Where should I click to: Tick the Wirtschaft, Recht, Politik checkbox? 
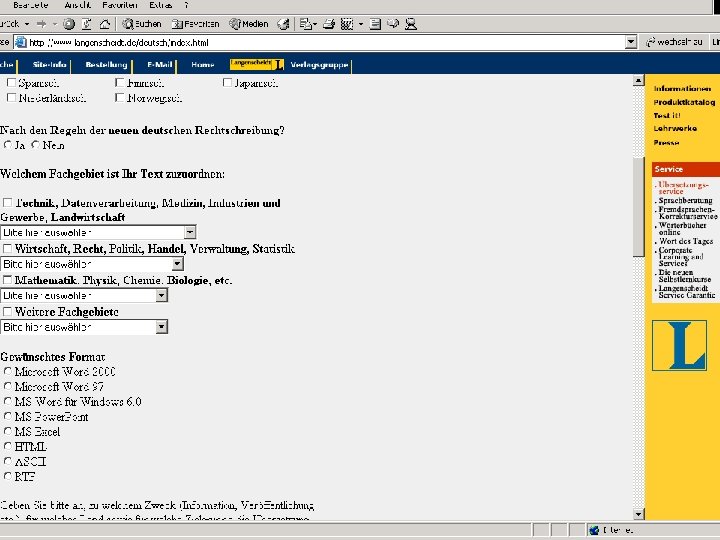[7, 249]
